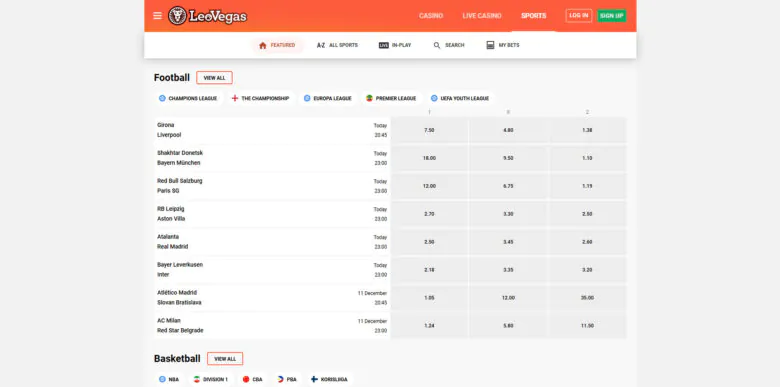Filter by The Championship
Image resolution: width=780 pixels, height=387 pixels.
(260, 98)
